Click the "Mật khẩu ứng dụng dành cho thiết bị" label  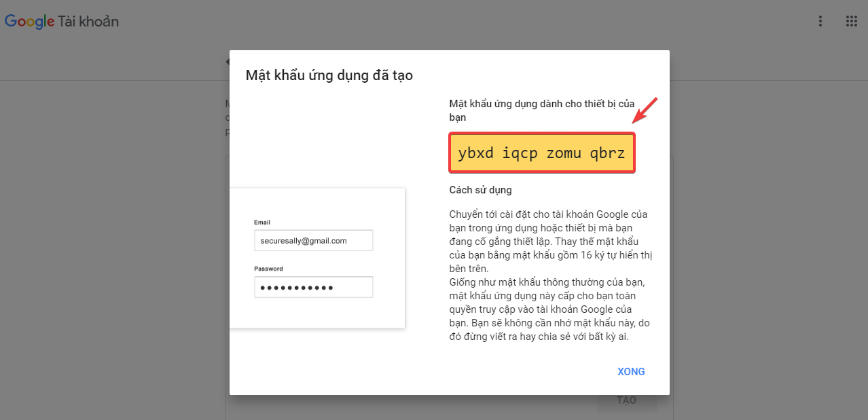click(x=541, y=104)
